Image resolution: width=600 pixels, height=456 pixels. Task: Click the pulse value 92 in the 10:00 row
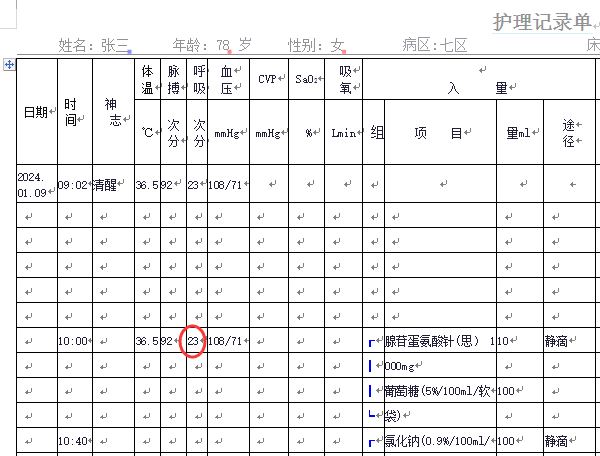(x=174, y=340)
